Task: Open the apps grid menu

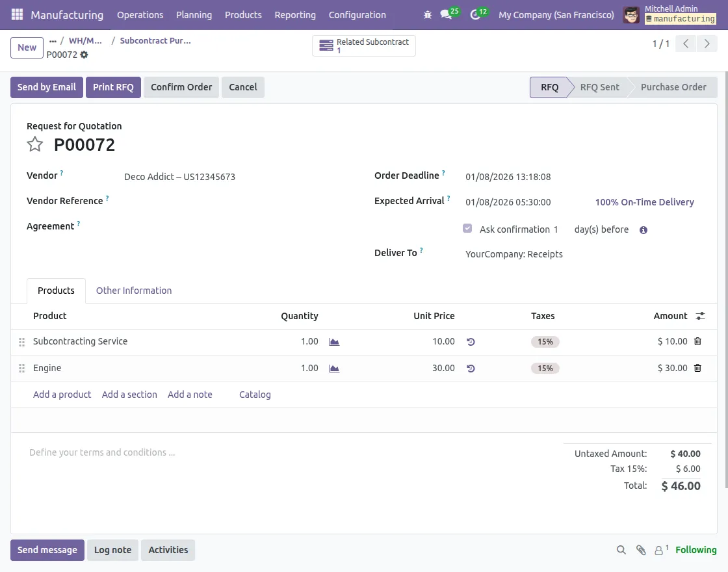Action: (16, 14)
